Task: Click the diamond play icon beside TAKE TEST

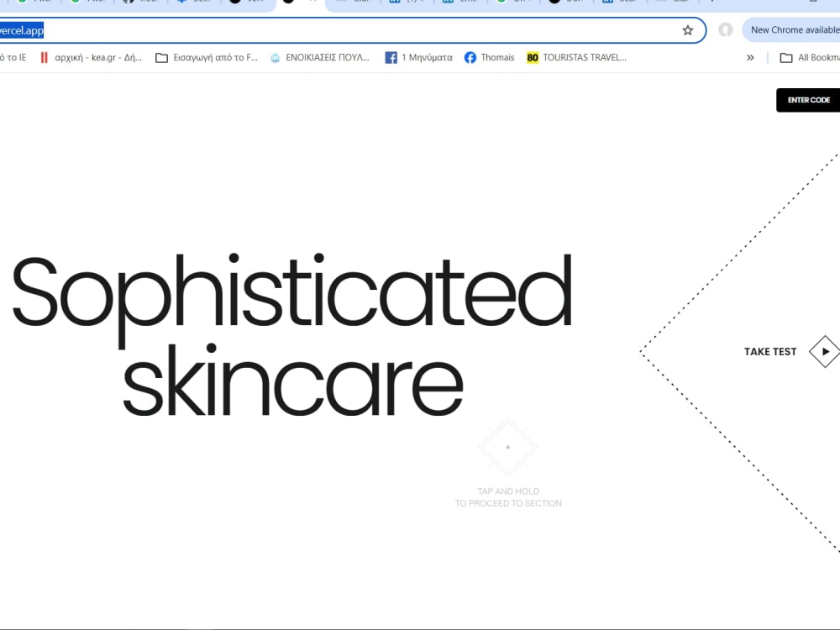Action: (x=825, y=351)
